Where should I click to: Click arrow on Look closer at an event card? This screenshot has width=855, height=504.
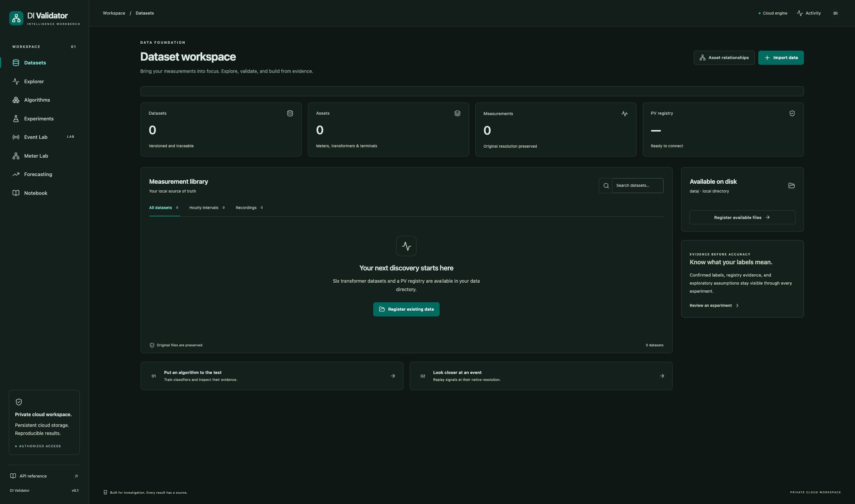[662, 376]
